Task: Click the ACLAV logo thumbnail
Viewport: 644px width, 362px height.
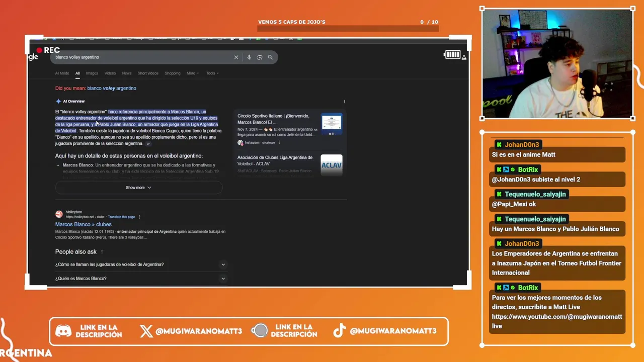Action: [x=332, y=165]
